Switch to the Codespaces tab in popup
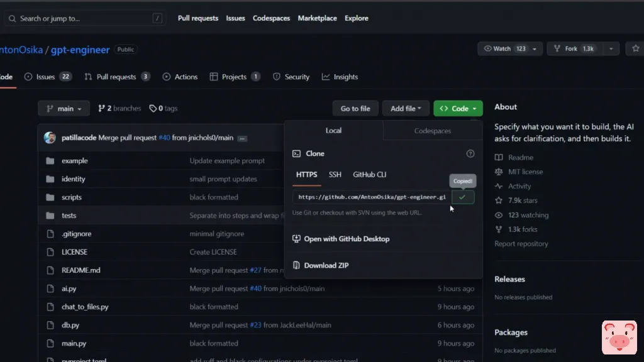Image resolution: width=644 pixels, height=362 pixels. [x=433, y=131]
